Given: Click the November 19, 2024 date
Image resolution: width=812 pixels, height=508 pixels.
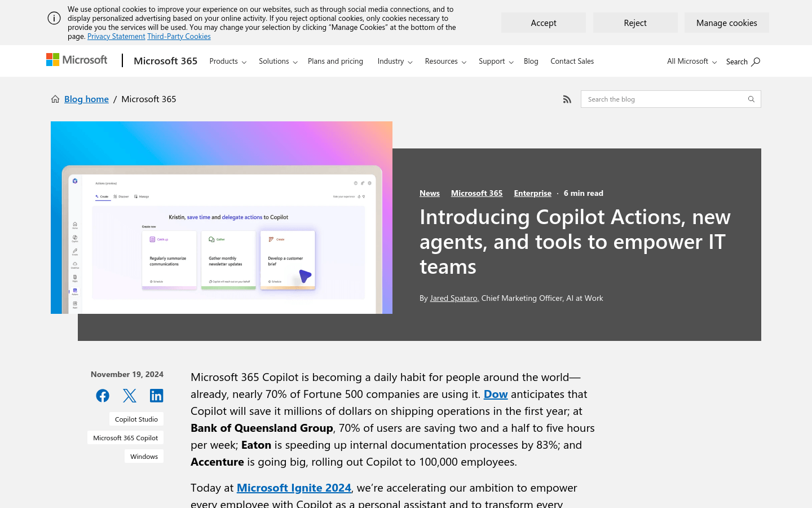Looking at the screenshot, I should click(127, 374).
